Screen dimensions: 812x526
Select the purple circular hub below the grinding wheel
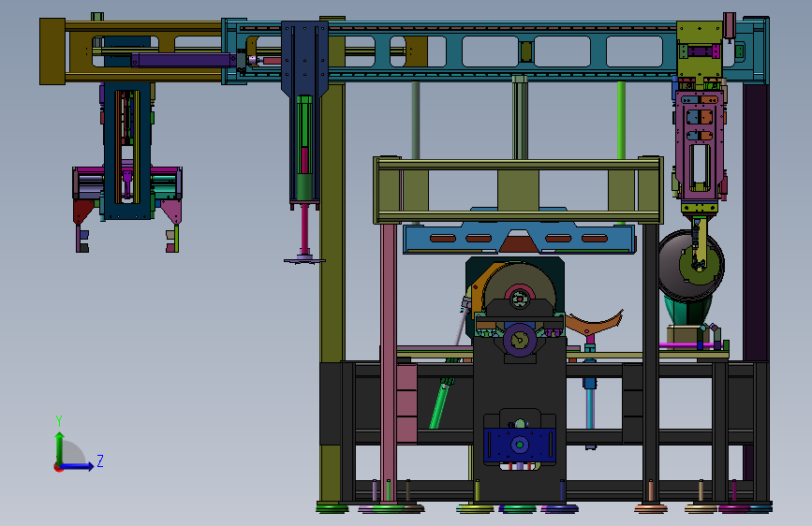pos(520,340)
